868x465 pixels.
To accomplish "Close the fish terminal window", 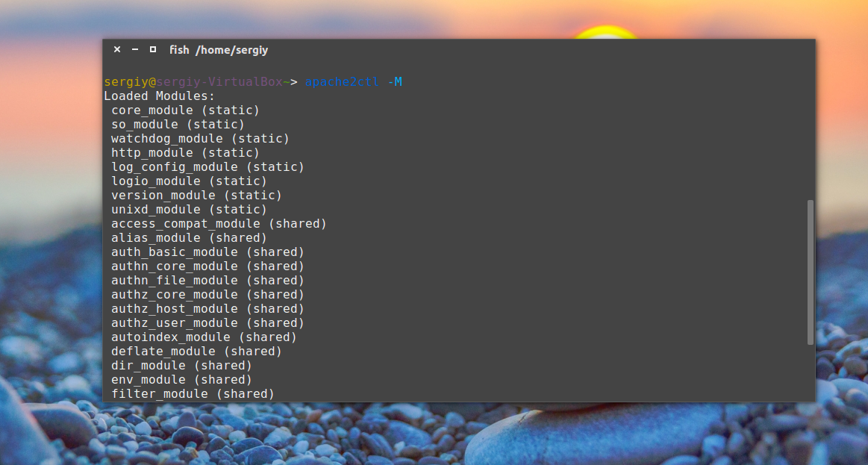I will (x=117, y=50).
